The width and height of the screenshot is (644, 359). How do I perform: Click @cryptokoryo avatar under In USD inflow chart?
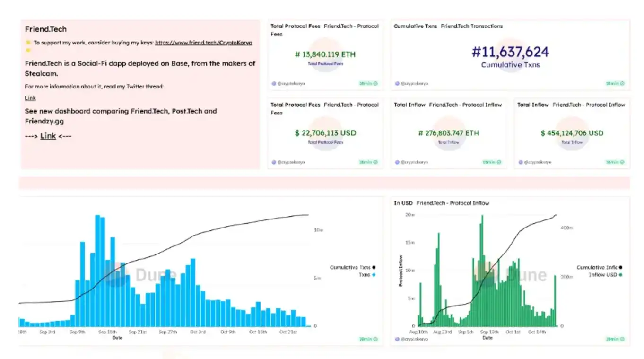pyautogui.click(x=397, y=339)
